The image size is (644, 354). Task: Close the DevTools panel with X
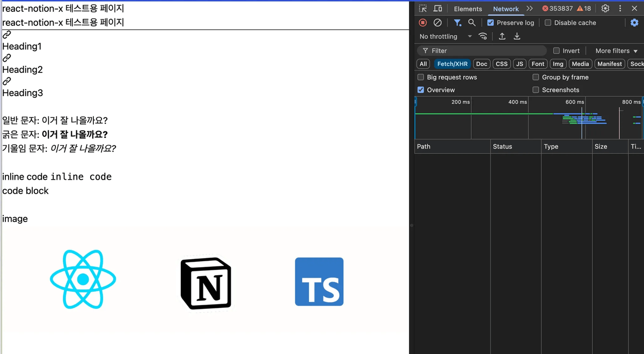(x=634, y=9)
